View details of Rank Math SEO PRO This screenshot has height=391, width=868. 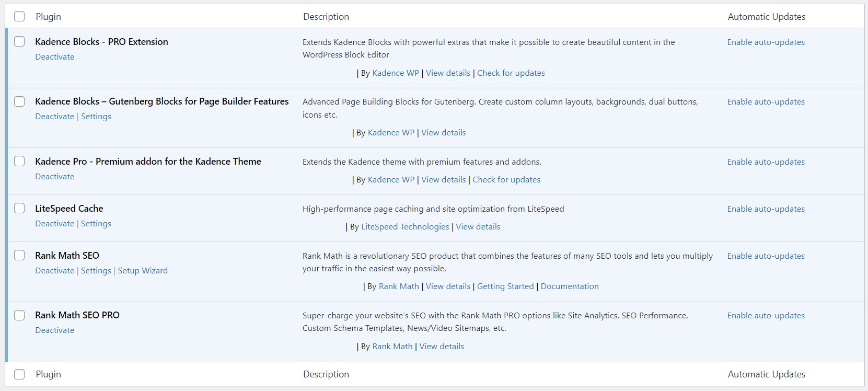tap(442, 347)
